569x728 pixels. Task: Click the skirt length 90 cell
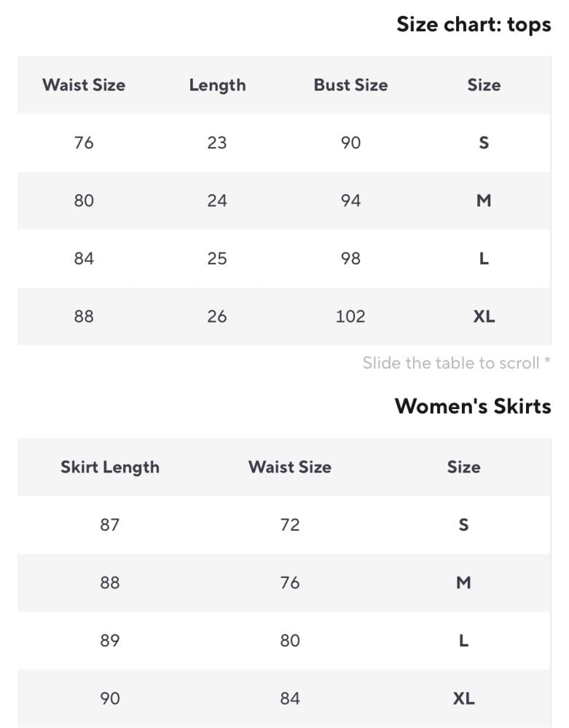click(x=110, y=699)
